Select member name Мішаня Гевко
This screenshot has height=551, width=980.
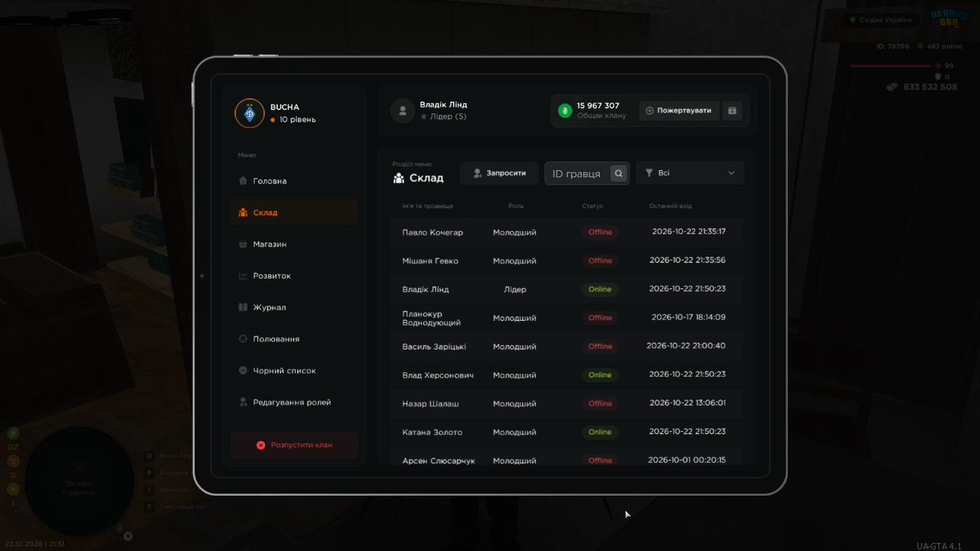(430, 261)
